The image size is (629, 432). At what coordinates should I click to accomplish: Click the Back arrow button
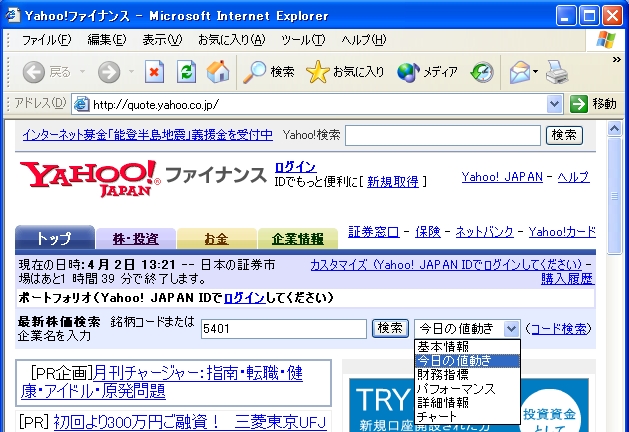click(x=33, y=72)
